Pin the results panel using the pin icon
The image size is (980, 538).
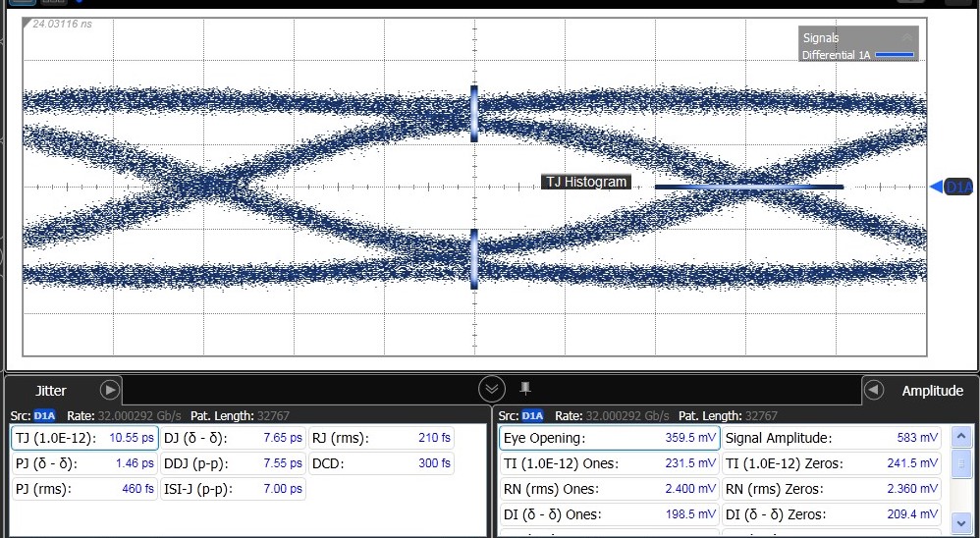(x=525, y=387)
